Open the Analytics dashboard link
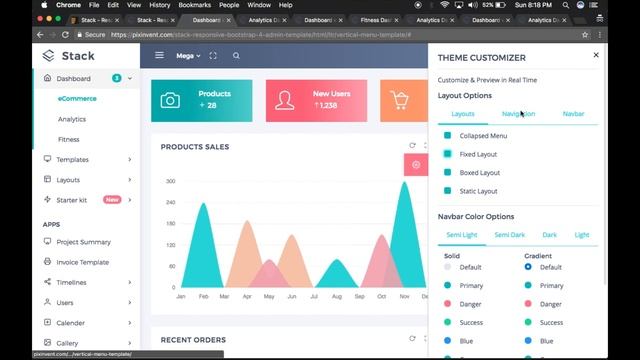Screen dimensions: 640x360 [72, 119]
